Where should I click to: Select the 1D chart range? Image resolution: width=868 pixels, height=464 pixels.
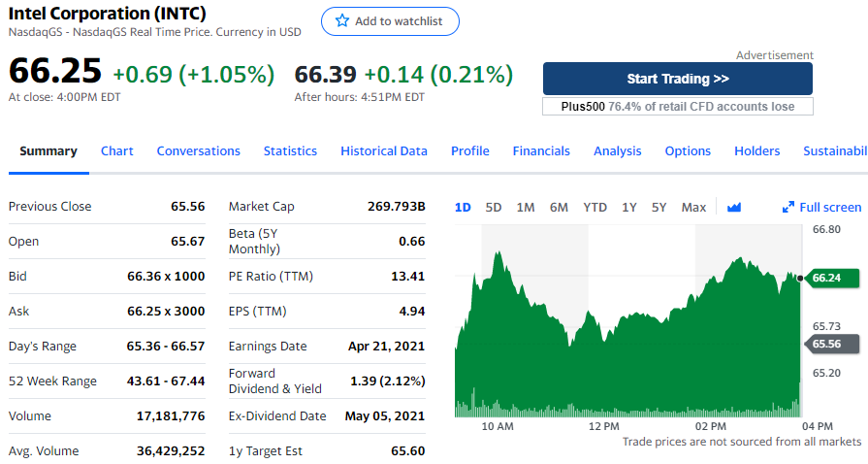tap(463, 207)
